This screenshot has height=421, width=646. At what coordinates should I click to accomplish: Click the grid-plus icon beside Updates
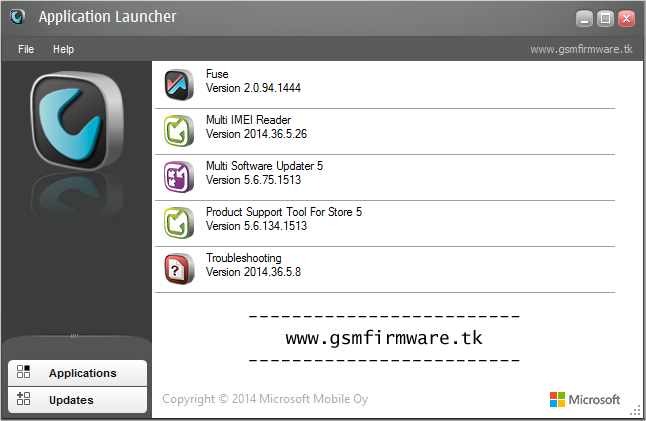23,399
